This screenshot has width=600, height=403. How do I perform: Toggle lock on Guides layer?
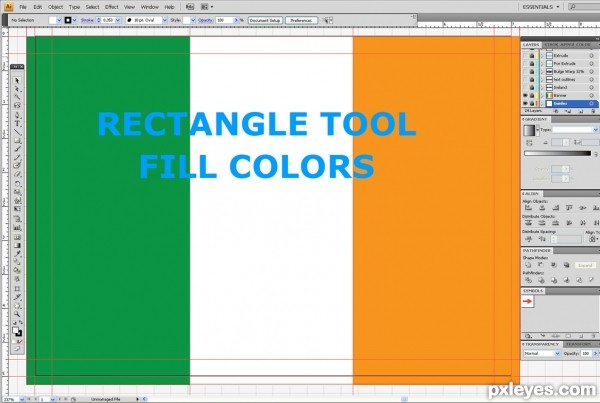coord(532,103)
